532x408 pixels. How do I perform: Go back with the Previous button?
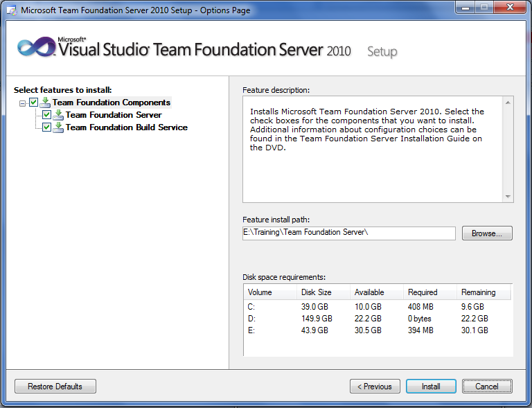[375, 387]
